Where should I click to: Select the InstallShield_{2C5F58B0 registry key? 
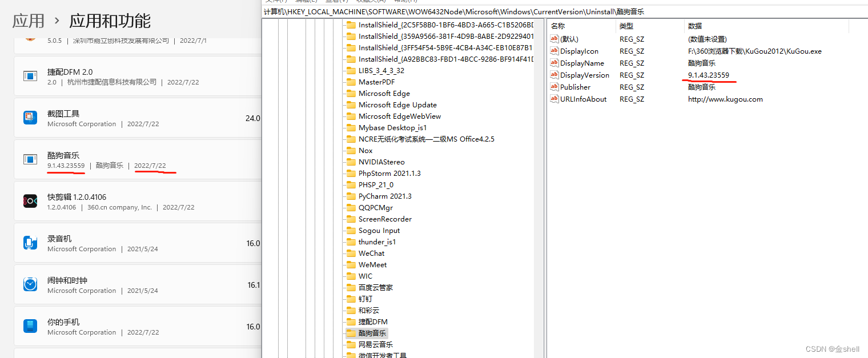(446, 25)
